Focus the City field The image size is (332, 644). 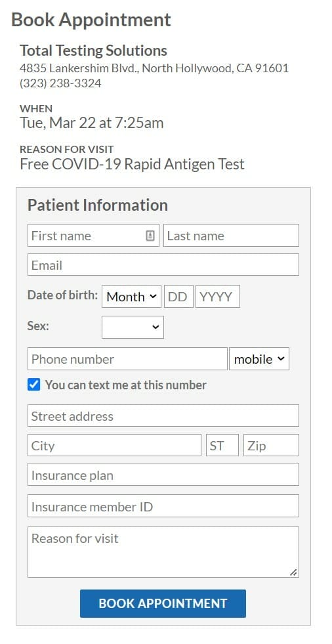[x=115, y=445]
